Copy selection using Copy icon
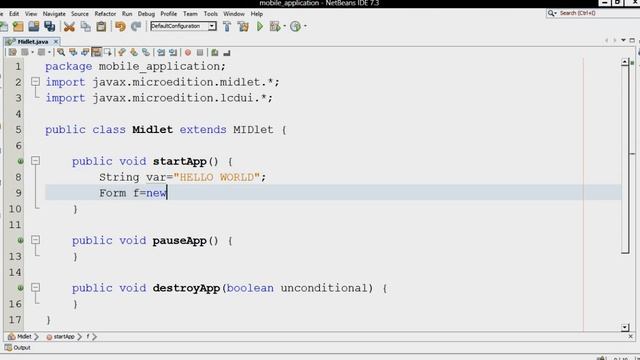The image size is (640, 360). (85, 27)
